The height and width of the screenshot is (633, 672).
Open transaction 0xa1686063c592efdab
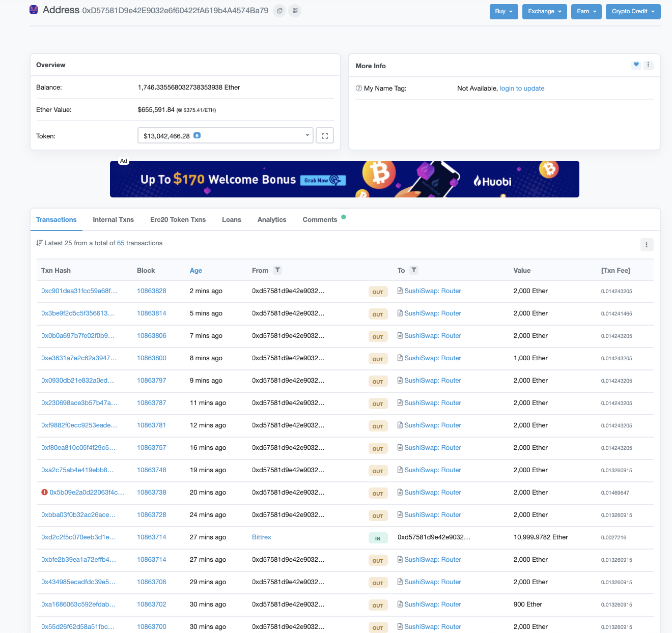[78, 605]
